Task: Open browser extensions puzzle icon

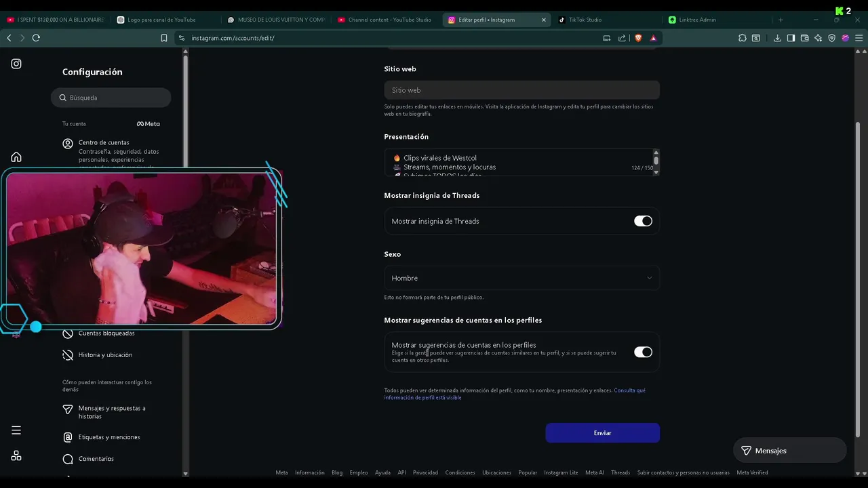Action: pos(743,38)
